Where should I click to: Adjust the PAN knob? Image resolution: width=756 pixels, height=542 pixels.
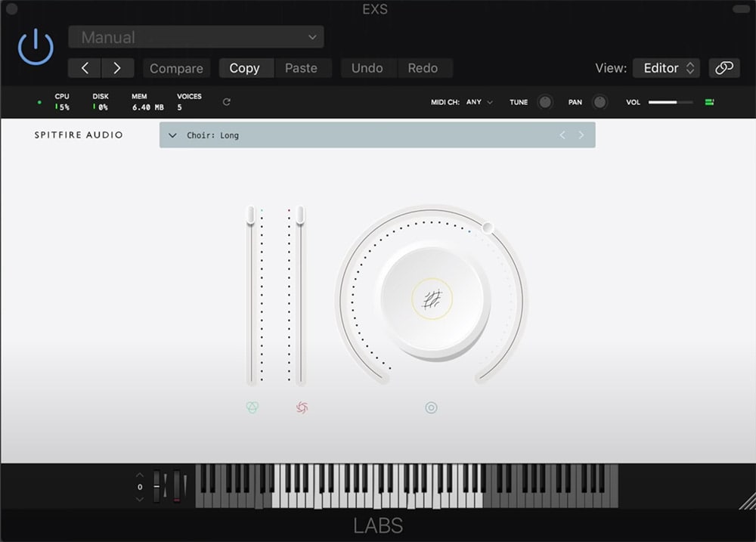600,101
